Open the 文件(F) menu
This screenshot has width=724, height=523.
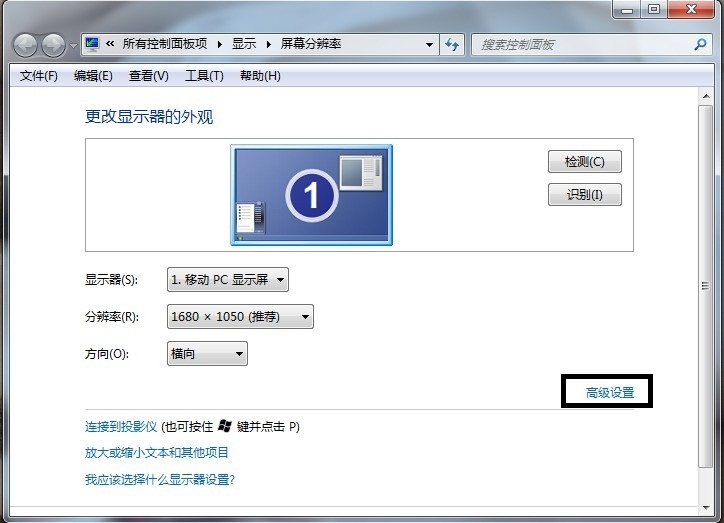[x=39, y=76]
